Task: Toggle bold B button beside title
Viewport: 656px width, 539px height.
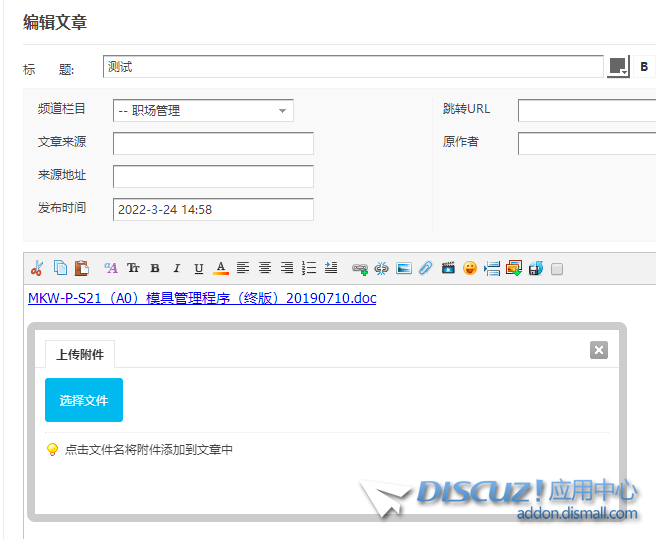Action: (x=644, y=67)
